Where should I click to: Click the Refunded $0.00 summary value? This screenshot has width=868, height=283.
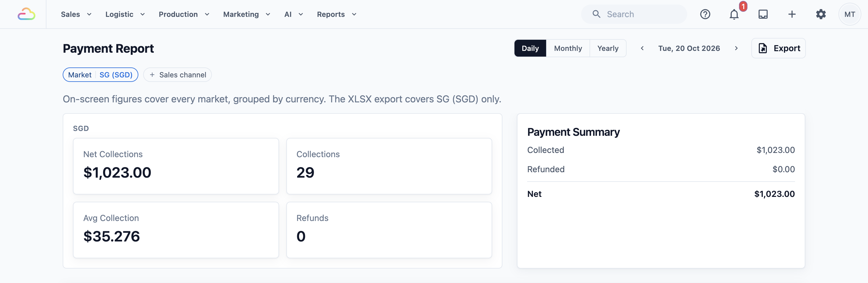point(783,169)
